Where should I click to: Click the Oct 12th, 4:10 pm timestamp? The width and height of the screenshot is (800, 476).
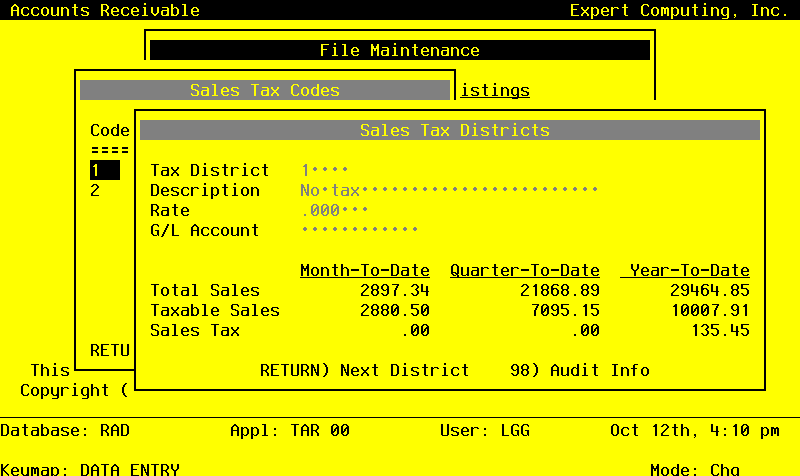[x=695, y=430]
